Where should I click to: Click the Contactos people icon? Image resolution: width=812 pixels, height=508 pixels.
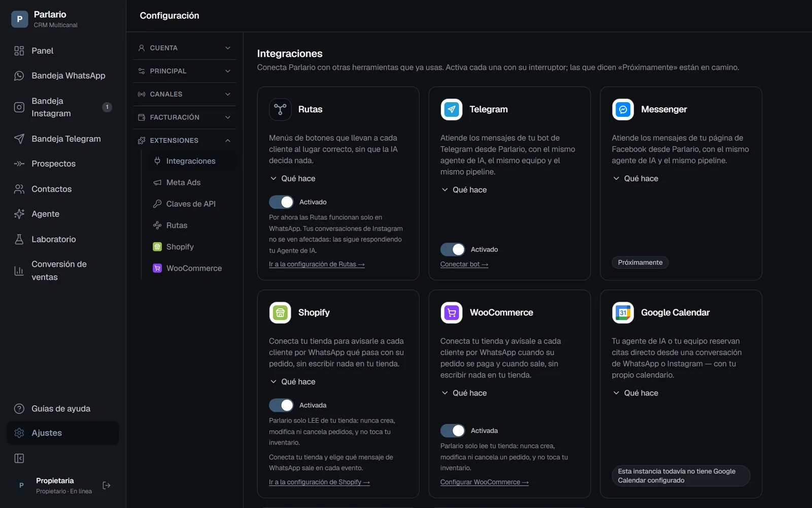click(x=19, y=189)
